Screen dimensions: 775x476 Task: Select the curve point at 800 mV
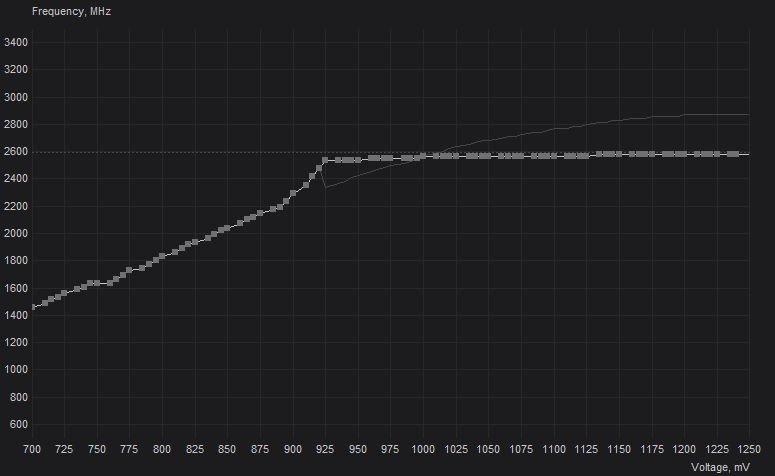tap(162, 257)
